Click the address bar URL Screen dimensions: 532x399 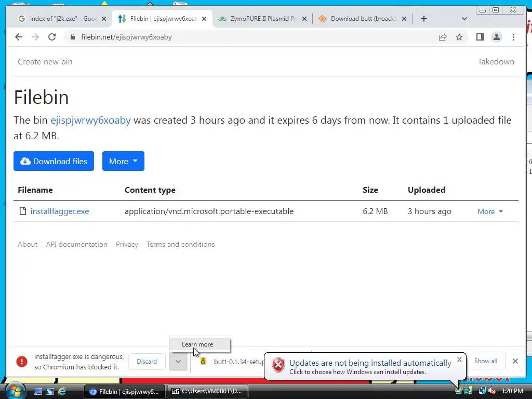tap(126, 37)
